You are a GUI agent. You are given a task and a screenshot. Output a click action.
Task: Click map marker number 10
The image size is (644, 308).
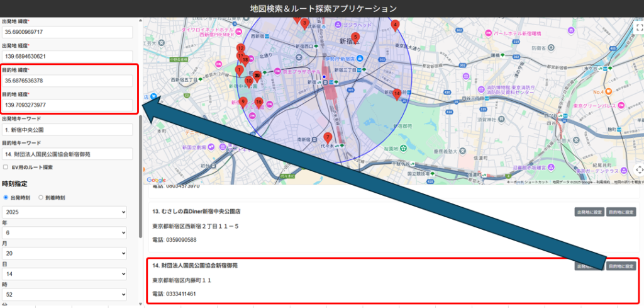(248, 82)
